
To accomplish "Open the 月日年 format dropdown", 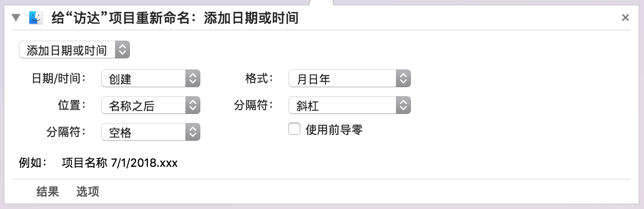I will 349,79.
